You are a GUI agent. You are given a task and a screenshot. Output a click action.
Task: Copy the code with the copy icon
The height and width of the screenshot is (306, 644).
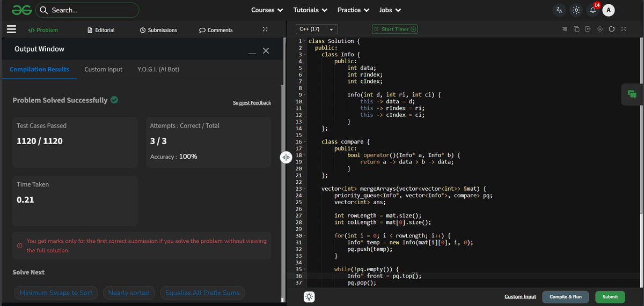click(576, 29)
